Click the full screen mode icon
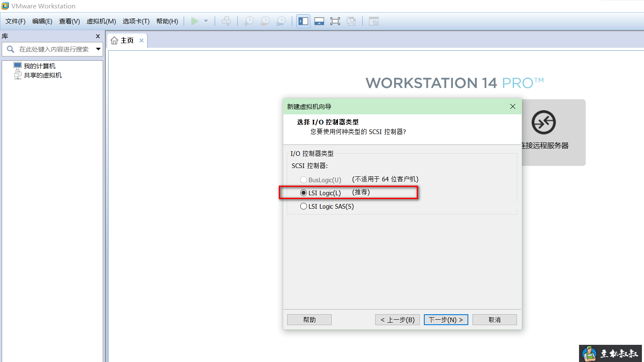The image size is (644, 362). [335, 21]
